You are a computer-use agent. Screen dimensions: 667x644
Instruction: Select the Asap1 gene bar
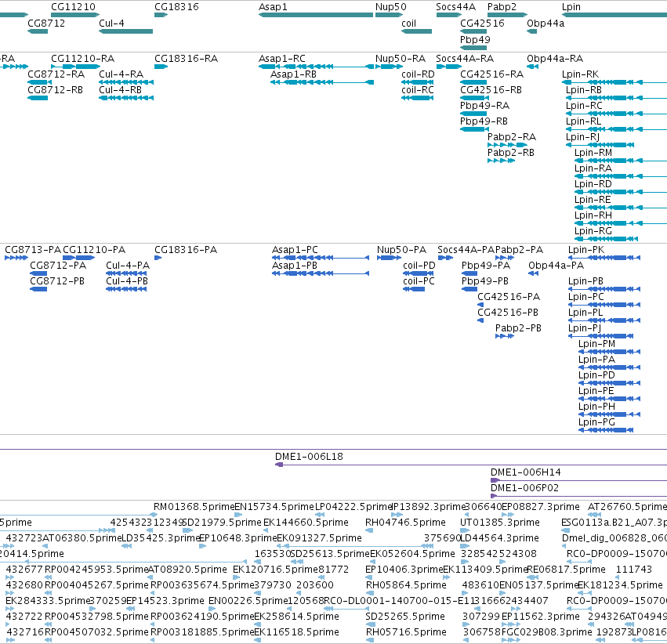pos(316,15)
